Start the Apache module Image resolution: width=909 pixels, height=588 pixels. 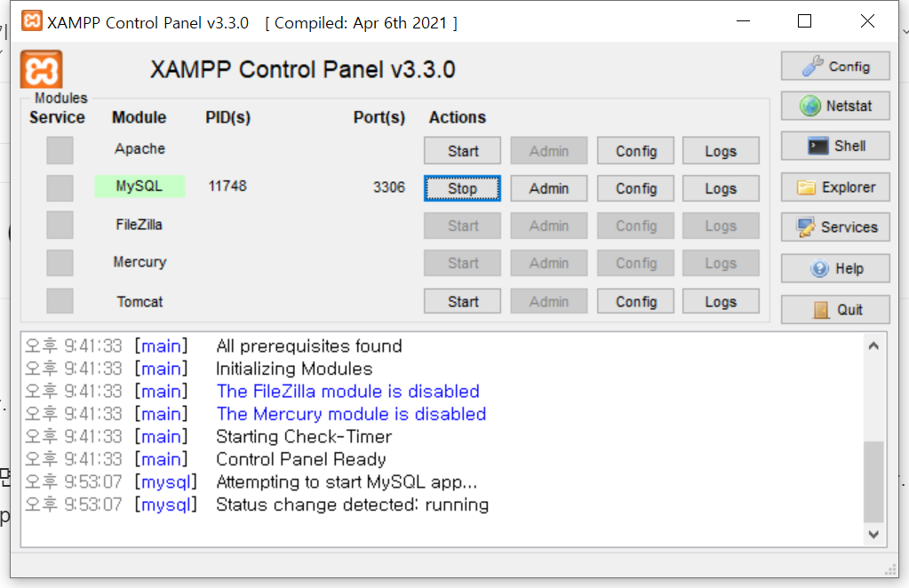(462, 151)
